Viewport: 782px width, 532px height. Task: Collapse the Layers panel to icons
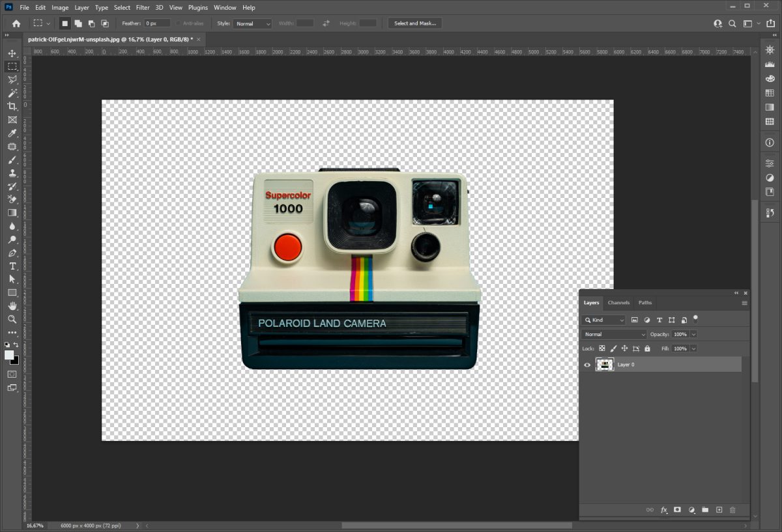[737, 293]
